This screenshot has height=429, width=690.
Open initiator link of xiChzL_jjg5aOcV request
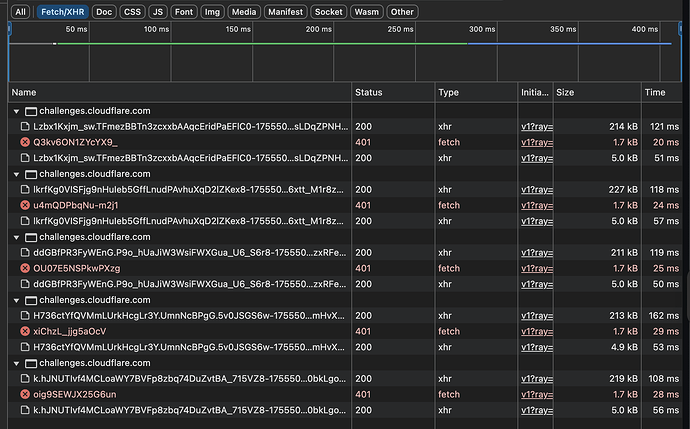pyautogui.click(x=537, y=331)
